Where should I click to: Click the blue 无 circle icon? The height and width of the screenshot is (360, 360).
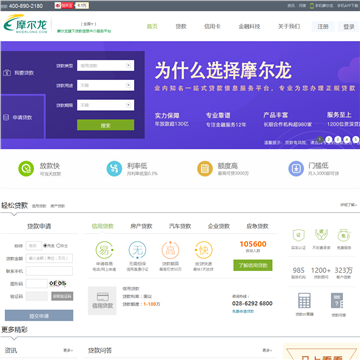tap(137, 250)
